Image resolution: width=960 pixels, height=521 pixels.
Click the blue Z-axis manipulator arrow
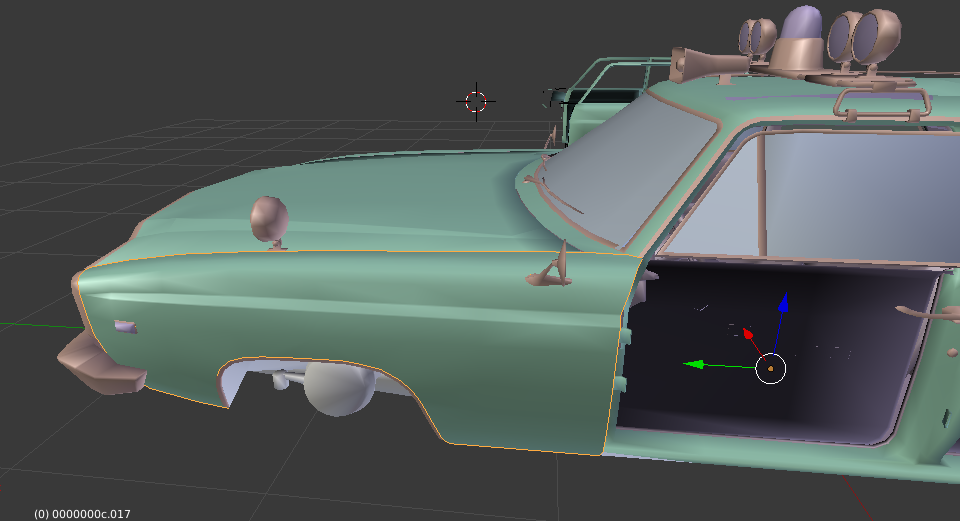(x=783, y=302)
